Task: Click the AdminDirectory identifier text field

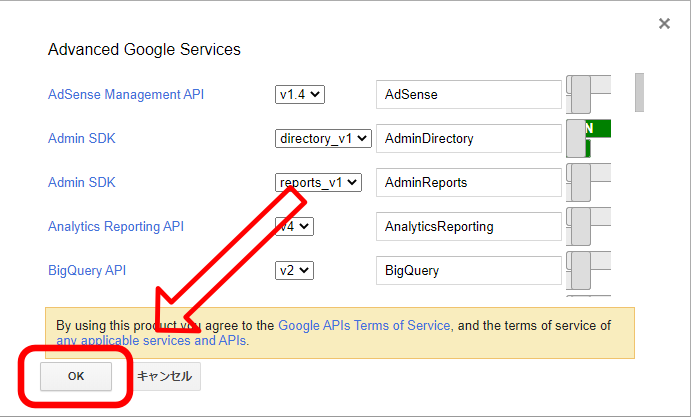Action: (x=468, y=139)
